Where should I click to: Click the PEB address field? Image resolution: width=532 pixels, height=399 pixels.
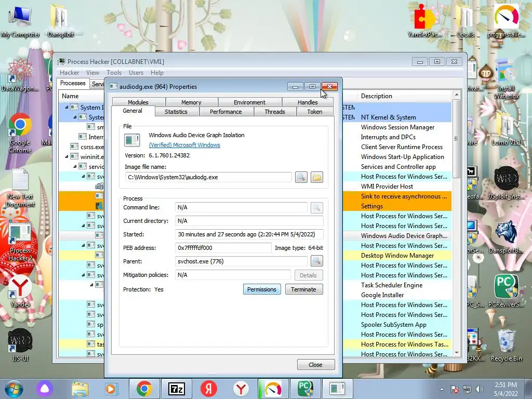(x=223, y=248)
